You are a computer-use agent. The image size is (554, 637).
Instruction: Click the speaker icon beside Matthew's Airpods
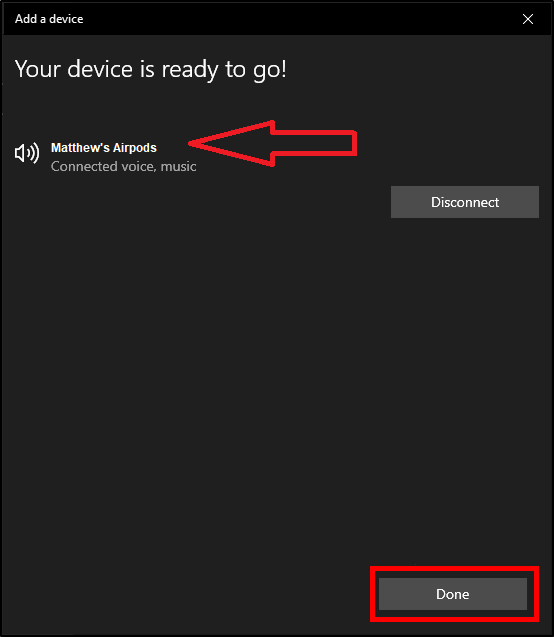[27, 153]
